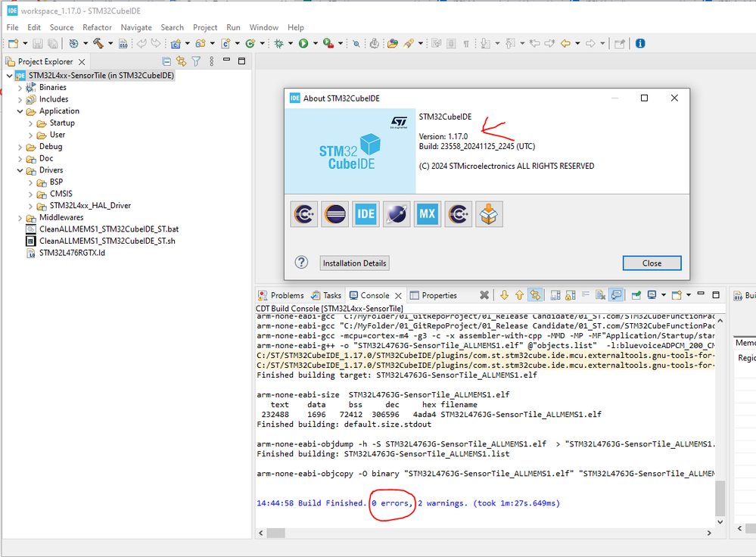Toggle Show Whitespace Characters pilcrow icon
The height and width of the screenshot is (557, 756).
click(x=466, y=43)
